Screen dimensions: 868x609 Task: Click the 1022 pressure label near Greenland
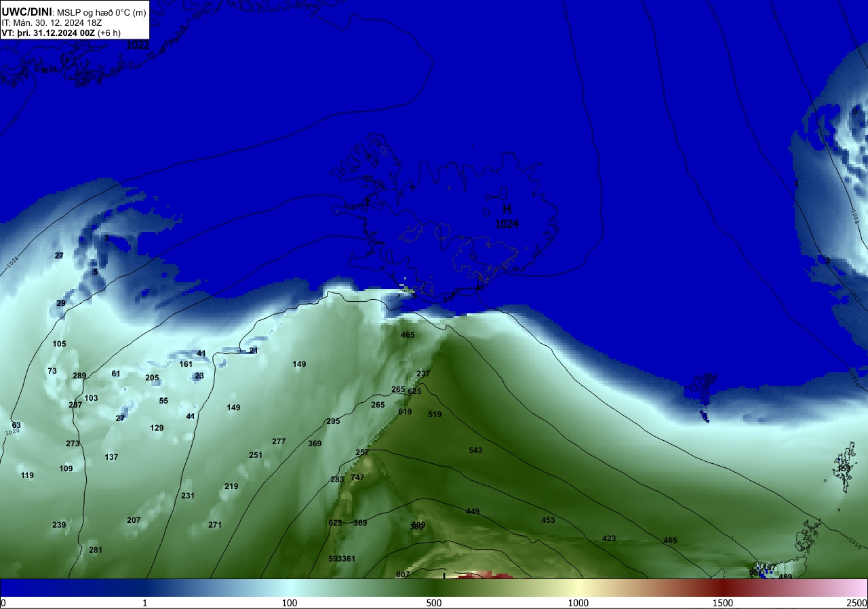click(138, 45)
